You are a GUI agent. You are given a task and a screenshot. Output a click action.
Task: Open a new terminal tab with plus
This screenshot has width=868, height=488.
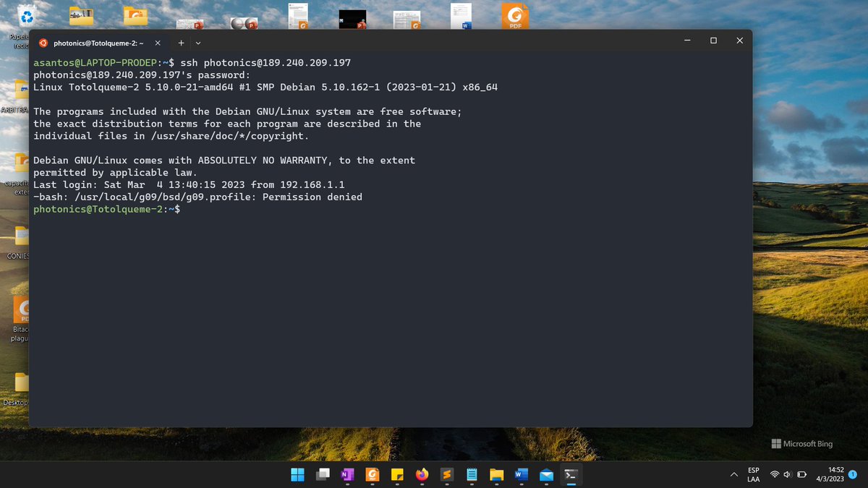pyautogui.click(x=181, y=43)
